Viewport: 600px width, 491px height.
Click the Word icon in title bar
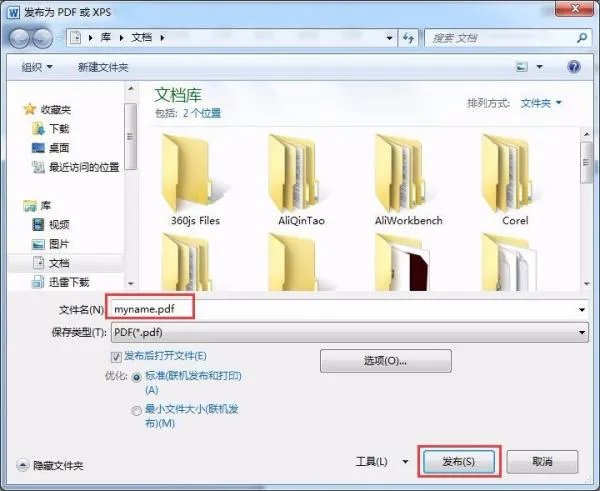(13, 12)
